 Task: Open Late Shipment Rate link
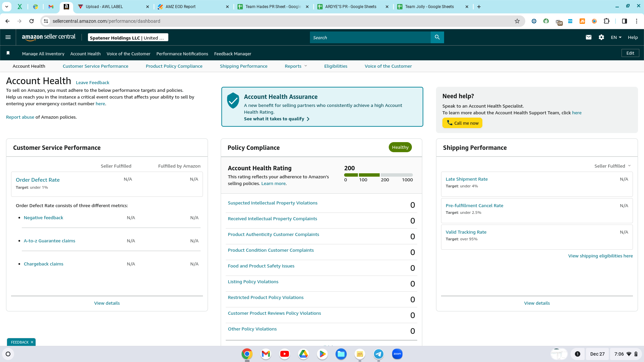[467, 179]
